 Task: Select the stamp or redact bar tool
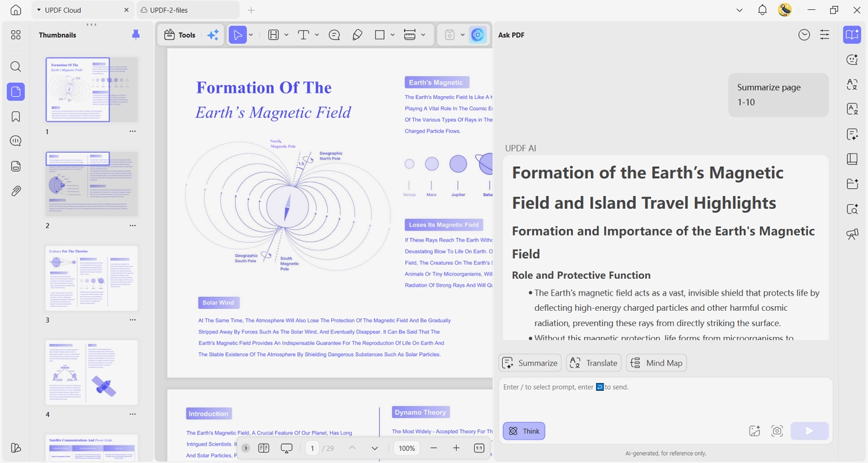coord(410,35)
